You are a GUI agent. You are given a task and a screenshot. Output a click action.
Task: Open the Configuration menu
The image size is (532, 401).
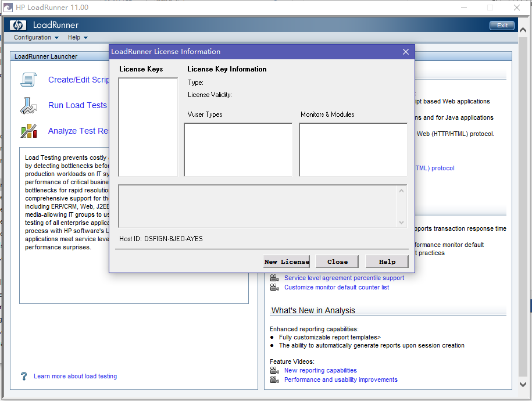pos(36,37)
